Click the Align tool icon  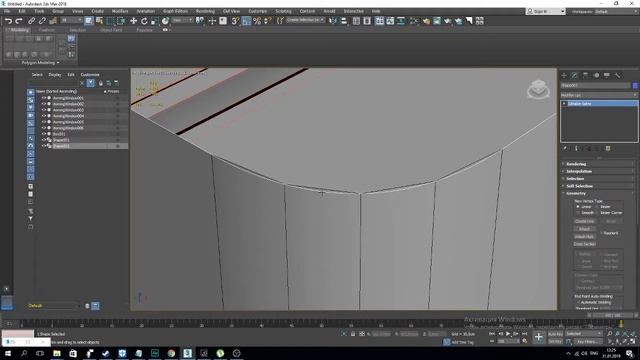click(344, 21)
